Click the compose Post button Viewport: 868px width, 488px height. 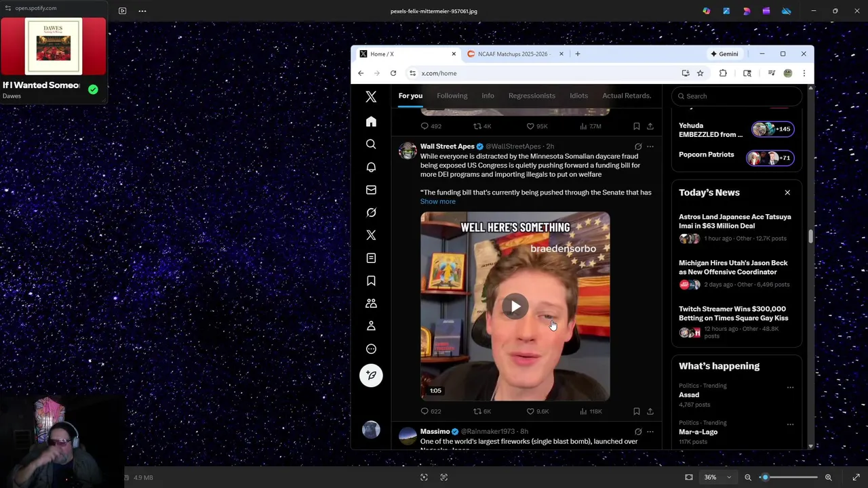(371, 375)
